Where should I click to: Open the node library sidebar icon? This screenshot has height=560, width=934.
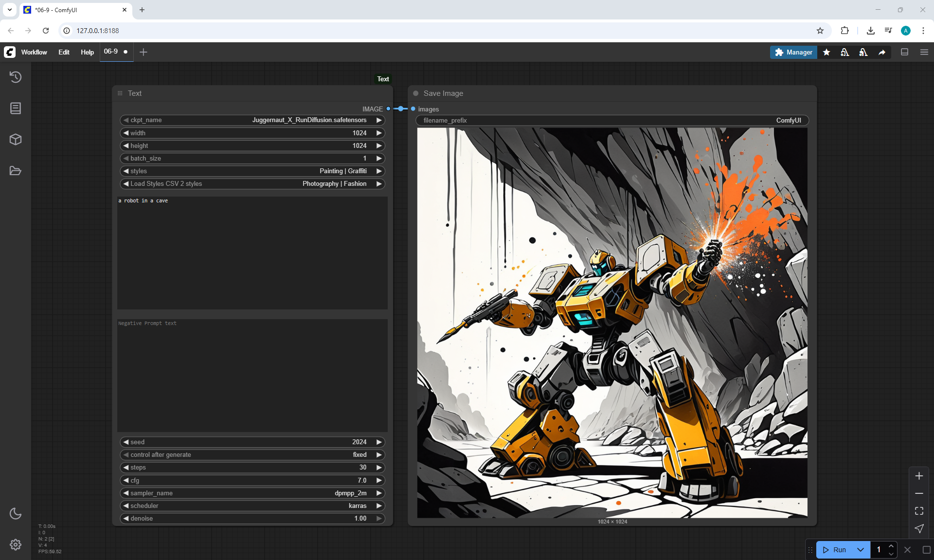point(16,108)
